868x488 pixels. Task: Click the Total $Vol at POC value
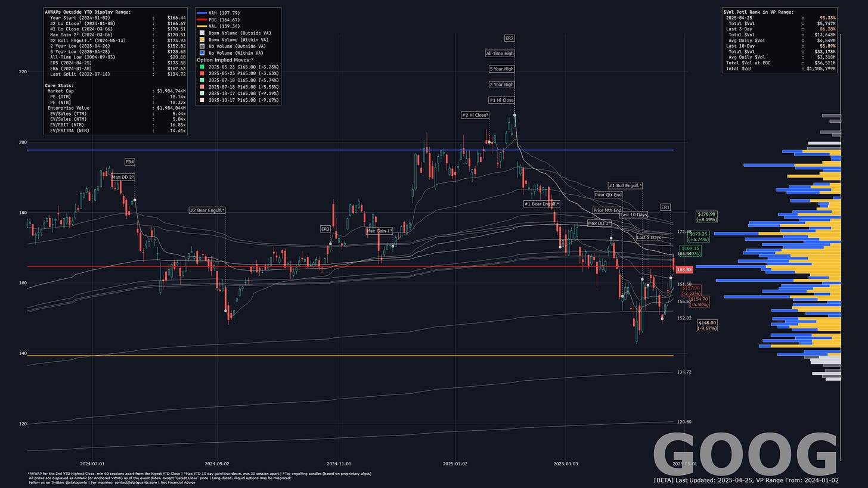click(x=824, y=63)
